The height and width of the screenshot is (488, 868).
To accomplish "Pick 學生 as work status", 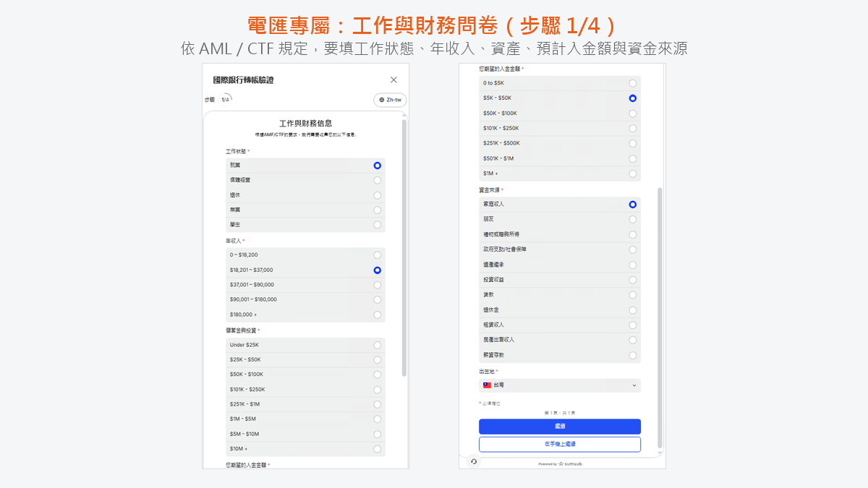I will (x=305, y=225).
